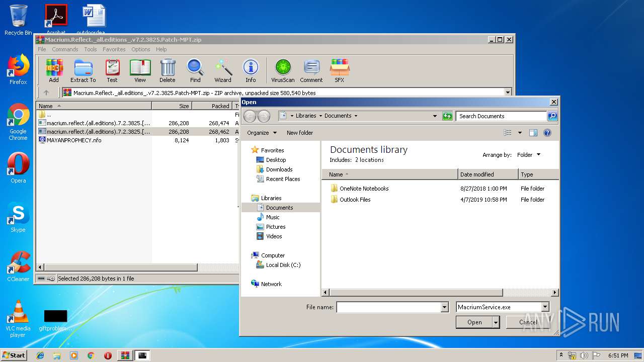Viewport: 644px width, 362px height.
Task: Click the Open button's split arrow
Action: click(x=496, y=322)
